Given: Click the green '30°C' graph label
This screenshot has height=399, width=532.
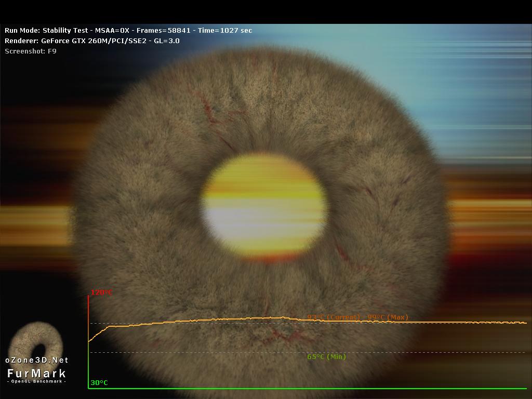Looking at the screenshot, I should tap(99, 383).
